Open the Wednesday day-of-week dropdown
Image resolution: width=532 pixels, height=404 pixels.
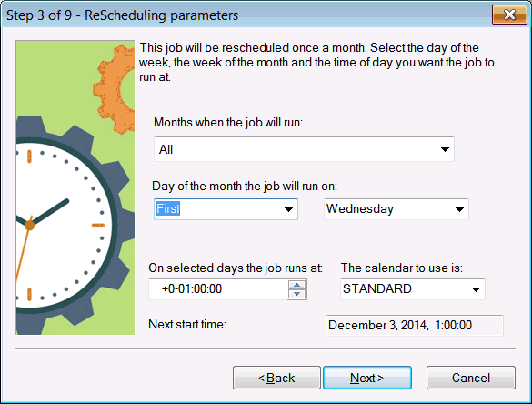click(x=396, y=209)
